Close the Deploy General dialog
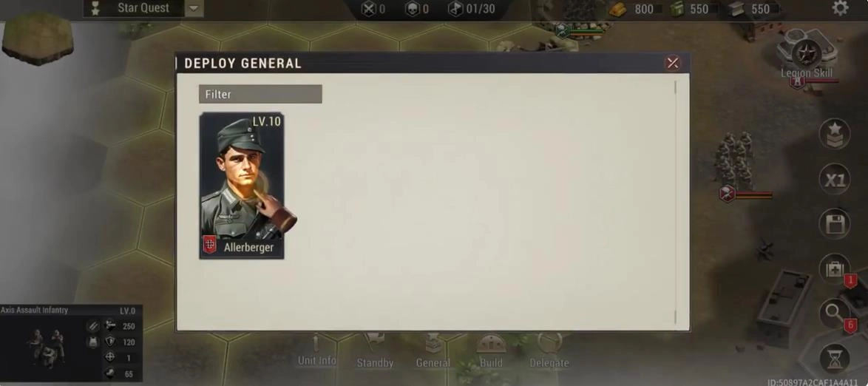This screenshot has height=386, width=868. pyautogui.click(x=673, y=63)
